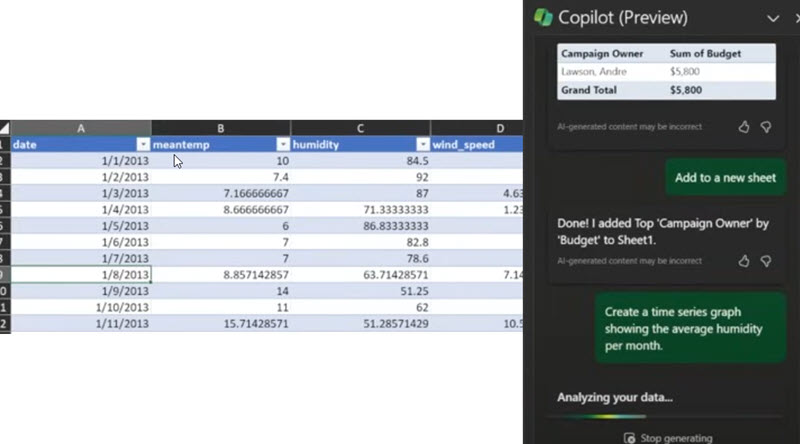Screen dimensions: 800x444
Task: Select humidity cell 71.33333333
Action: click(x=361, y=210)
